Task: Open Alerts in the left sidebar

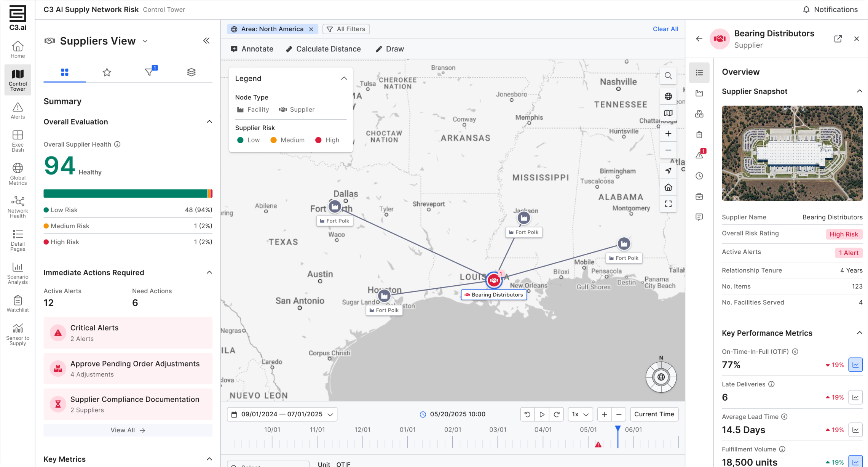Action: [x=18, y=111]
